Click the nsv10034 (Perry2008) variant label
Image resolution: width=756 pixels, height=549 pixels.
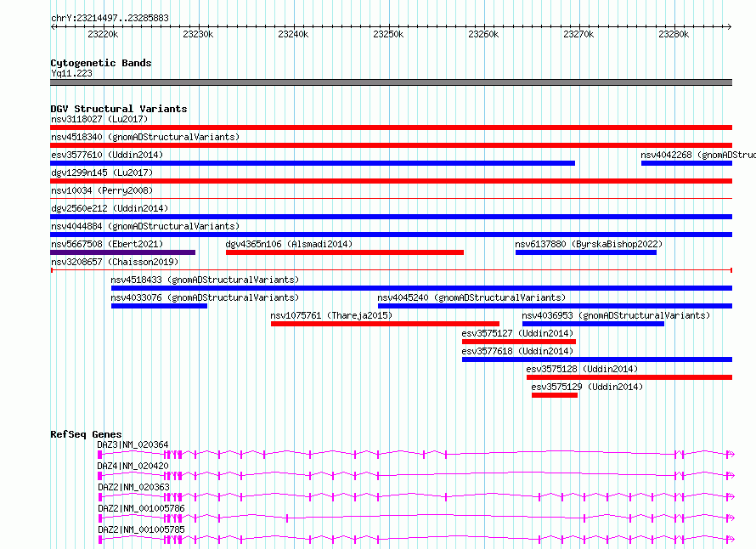102,190
